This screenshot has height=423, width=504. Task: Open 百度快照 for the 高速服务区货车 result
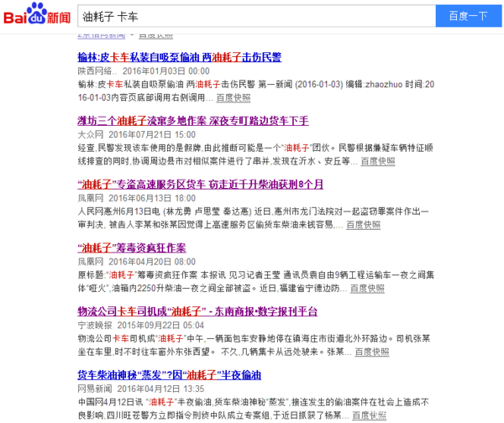pos(364,224)
